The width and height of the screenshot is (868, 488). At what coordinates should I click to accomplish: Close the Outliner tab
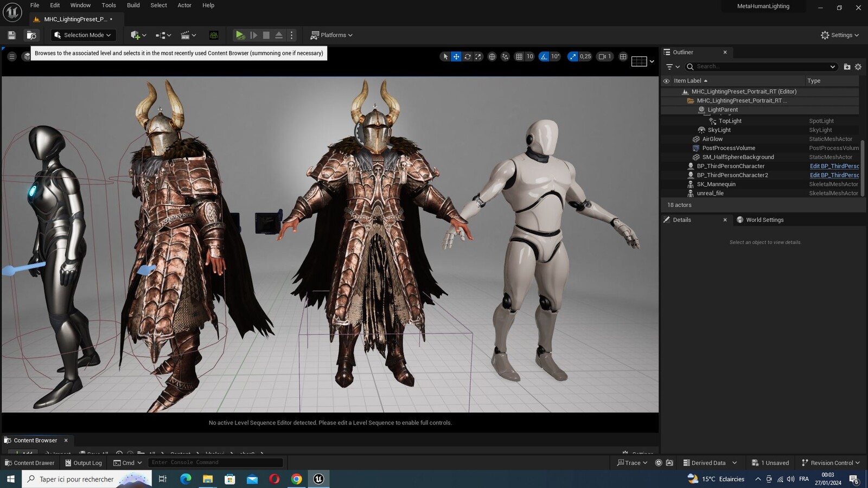725,53
